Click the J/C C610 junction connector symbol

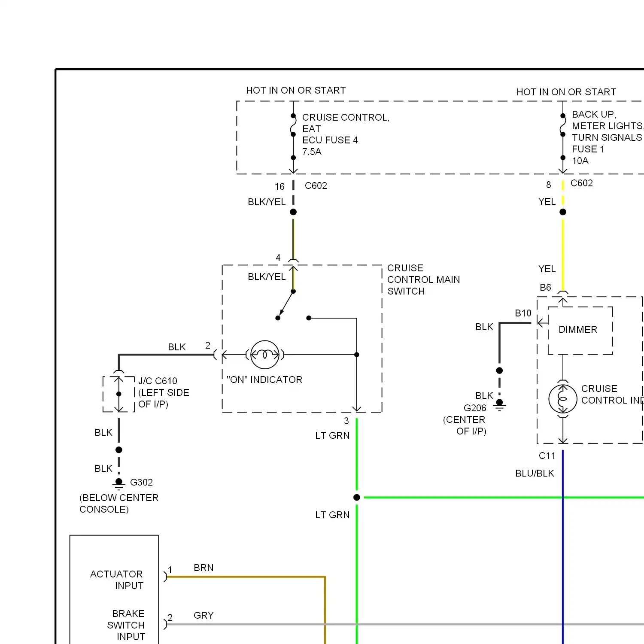click(119, 394)
